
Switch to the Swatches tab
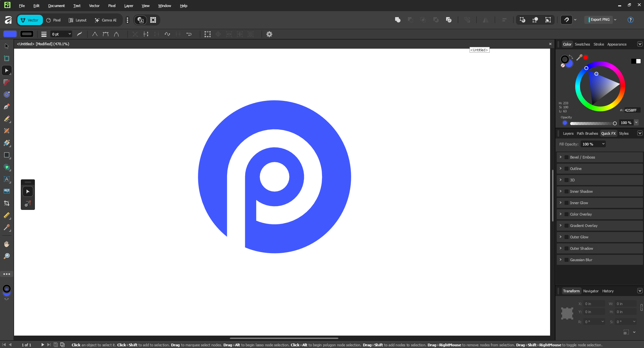point(582,44)
